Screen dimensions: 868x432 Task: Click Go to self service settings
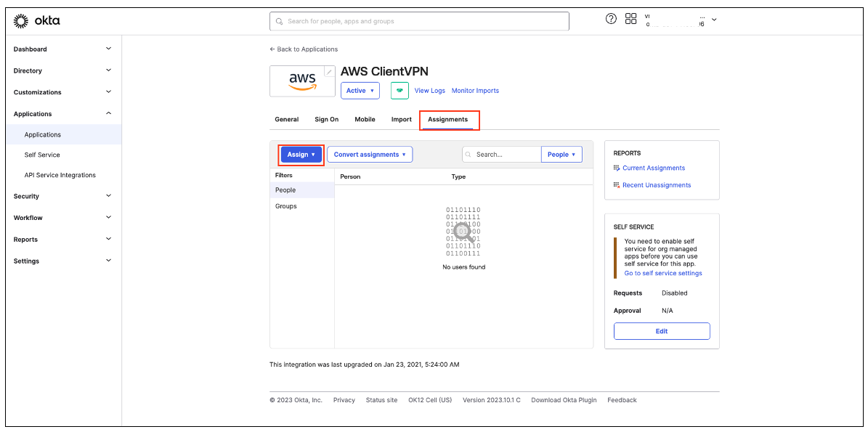coord(663,273)
